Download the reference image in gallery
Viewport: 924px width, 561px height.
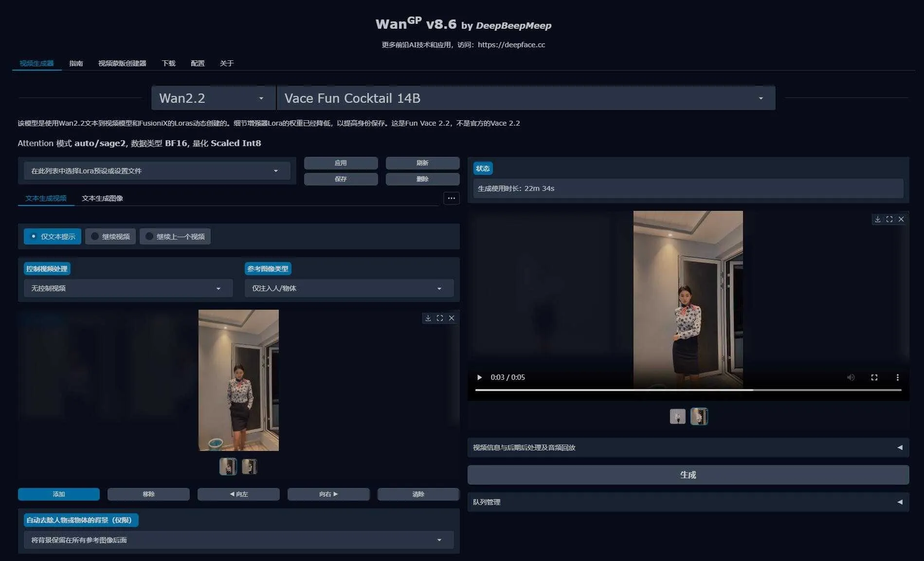coord(428,318)
